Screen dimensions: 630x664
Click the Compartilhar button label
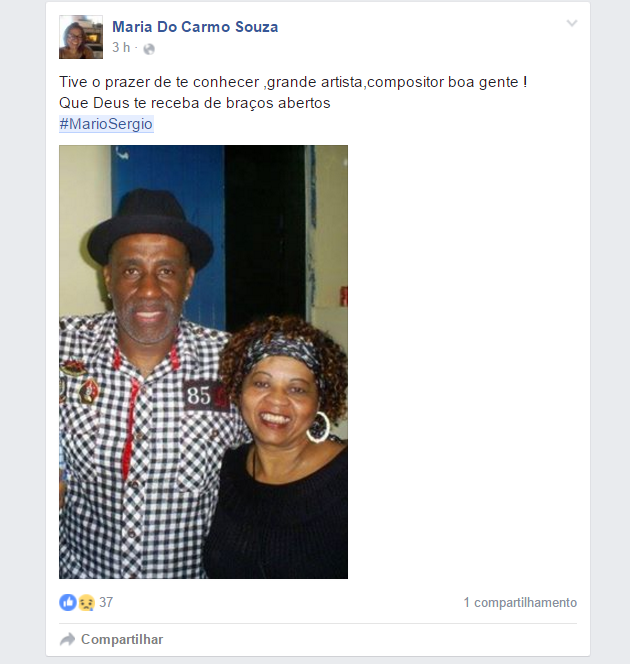[x=122, y=639]
